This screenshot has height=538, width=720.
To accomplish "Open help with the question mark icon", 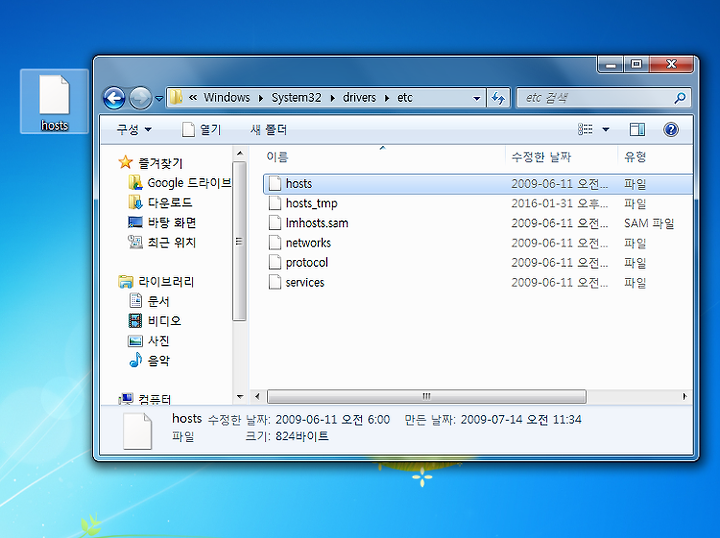I will click(670, 130).
